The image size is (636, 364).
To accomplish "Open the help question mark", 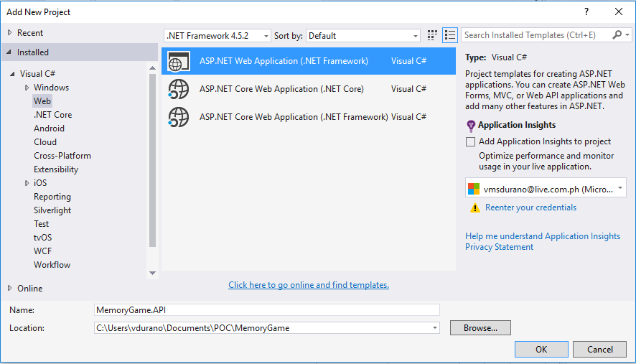I will point(586,11).
